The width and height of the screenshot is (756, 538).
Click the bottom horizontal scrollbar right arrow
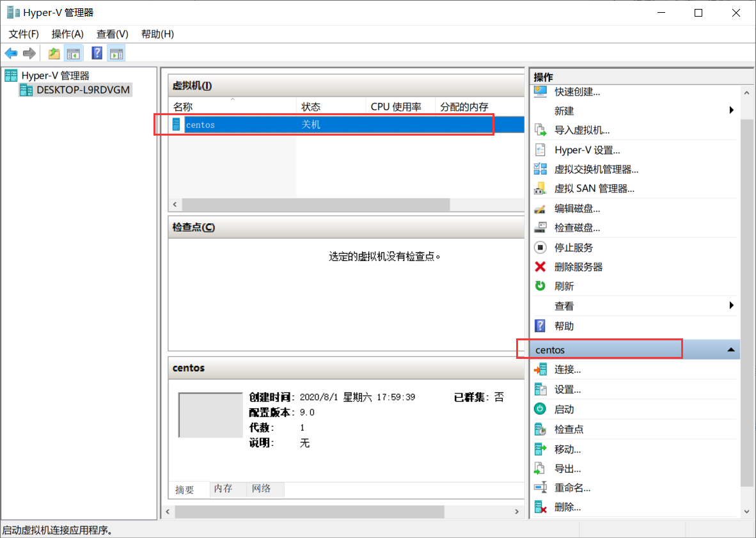click(517, 512)
